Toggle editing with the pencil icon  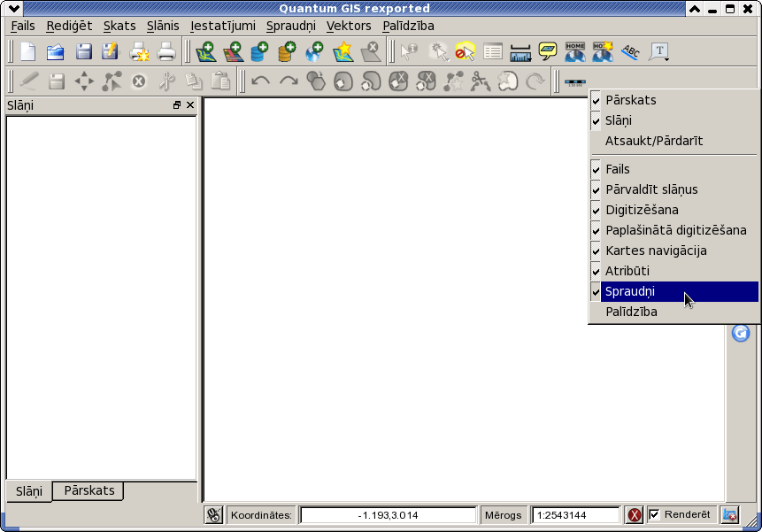coord(29,81)
